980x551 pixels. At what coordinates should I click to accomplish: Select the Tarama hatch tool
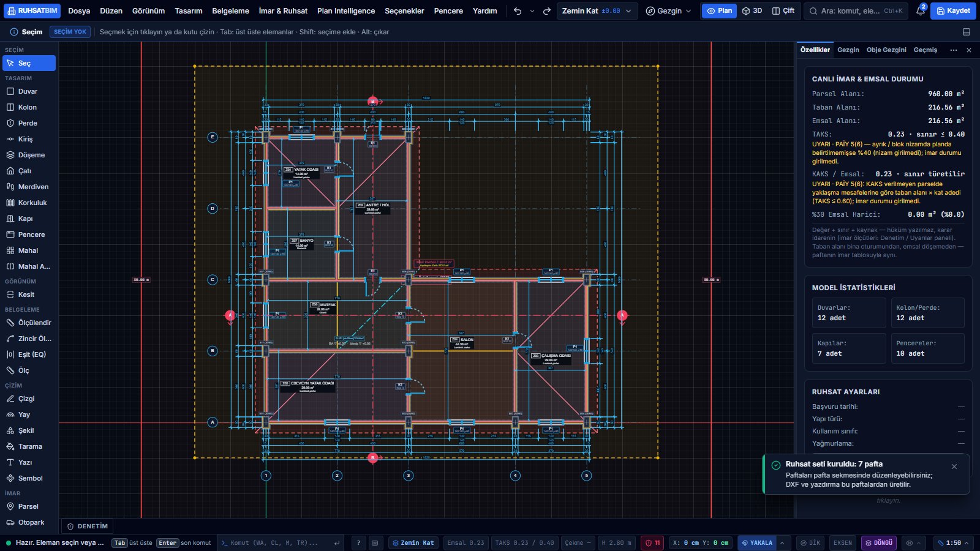pyautogui.click(x=29, y=446)
